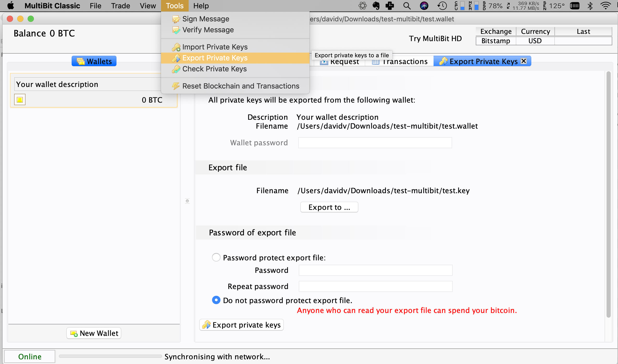The height and width of the screenshot is (364, 618).
Task: Click the Transactions tab table icon
Action: 375,62
